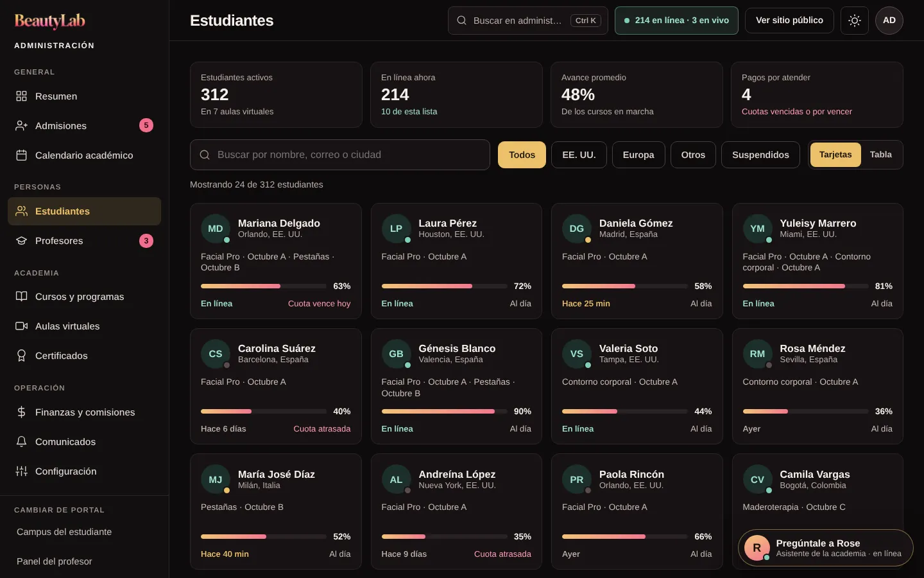Filter students by EE. UU.
Screen dimensions: 924x578
tap(579, 155)
